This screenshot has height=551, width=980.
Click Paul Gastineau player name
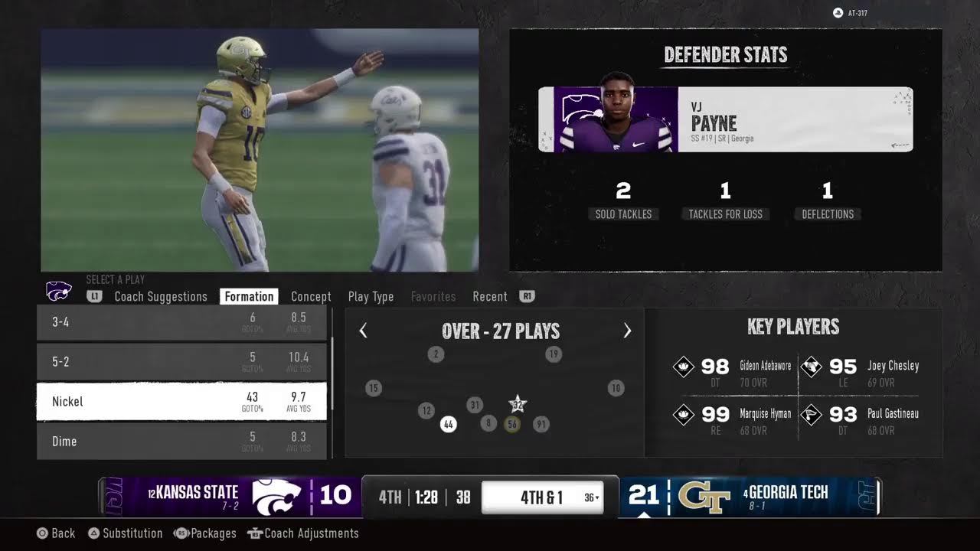point(893,413)
